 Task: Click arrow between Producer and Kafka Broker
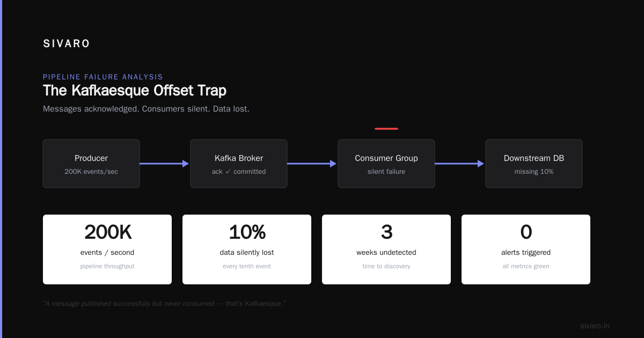click(x=165, y=164)
